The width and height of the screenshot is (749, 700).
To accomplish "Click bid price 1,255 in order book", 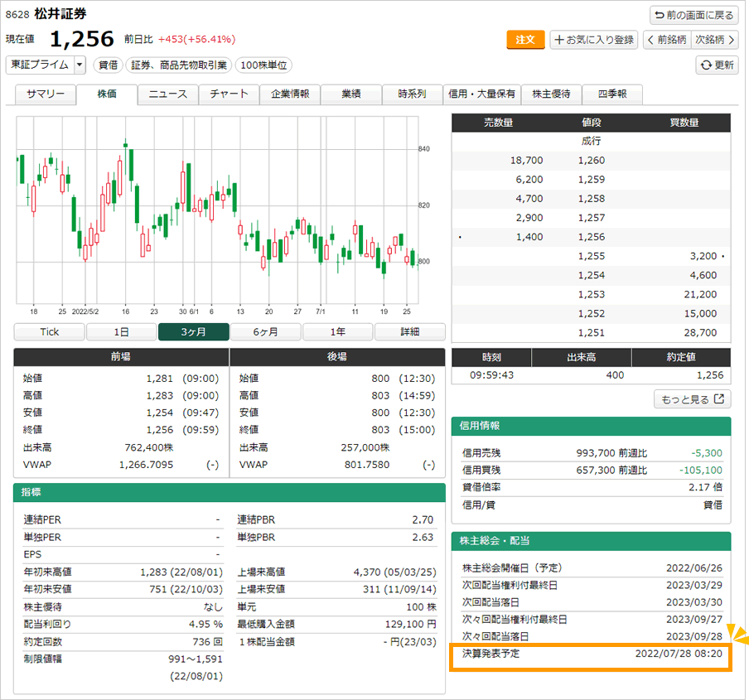I will click(592, 256).
